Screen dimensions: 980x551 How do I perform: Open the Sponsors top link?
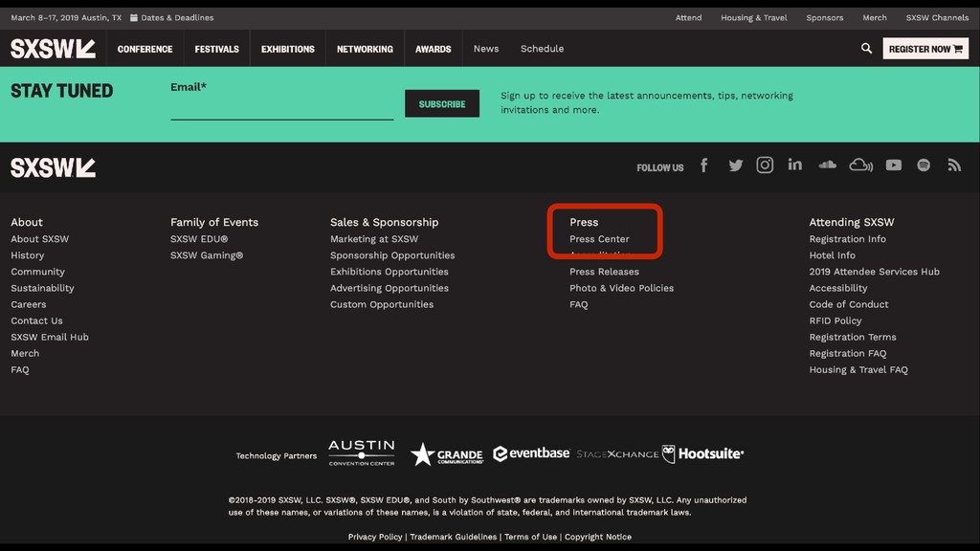pos(824,17)
